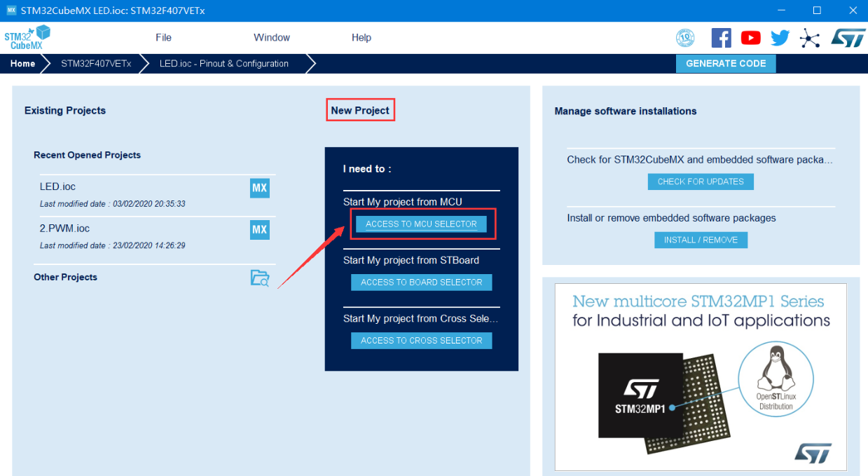Click ACCESS TO BOARD SELECTOR button
Screen dimensions: 868x476
[422, 282]
